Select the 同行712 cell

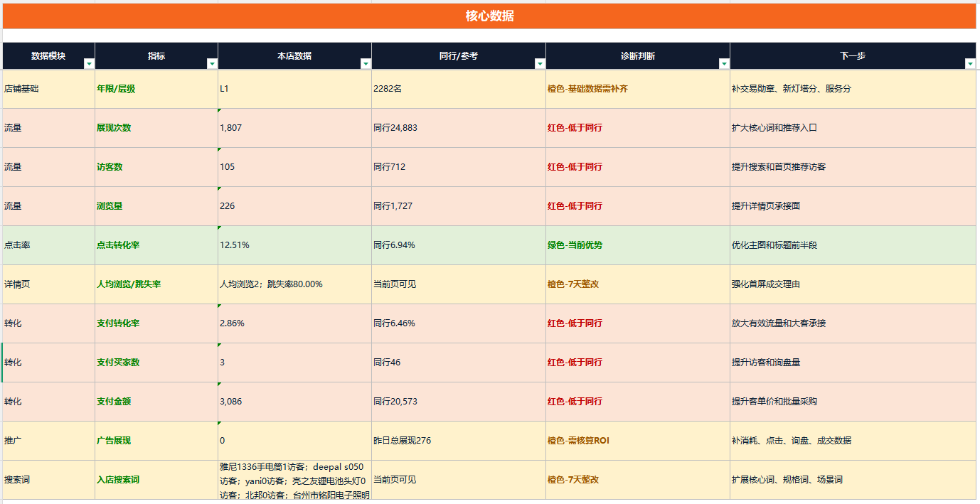(x=459, y=168)
